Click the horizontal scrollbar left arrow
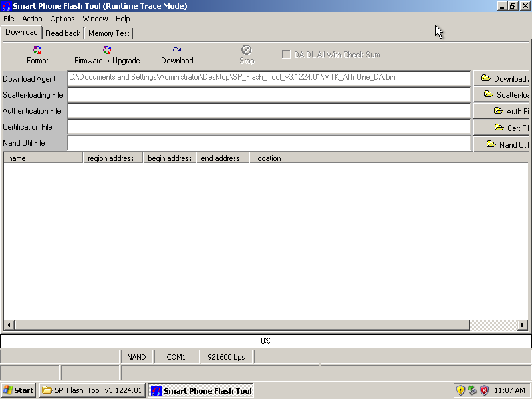Image resolution: width=532 pixels, height=399 pixels. click(9, 325)
